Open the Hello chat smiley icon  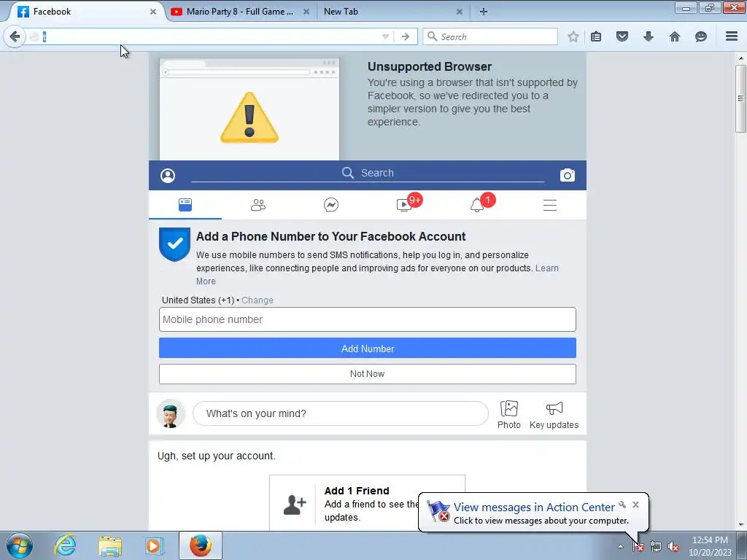point(701,36)
